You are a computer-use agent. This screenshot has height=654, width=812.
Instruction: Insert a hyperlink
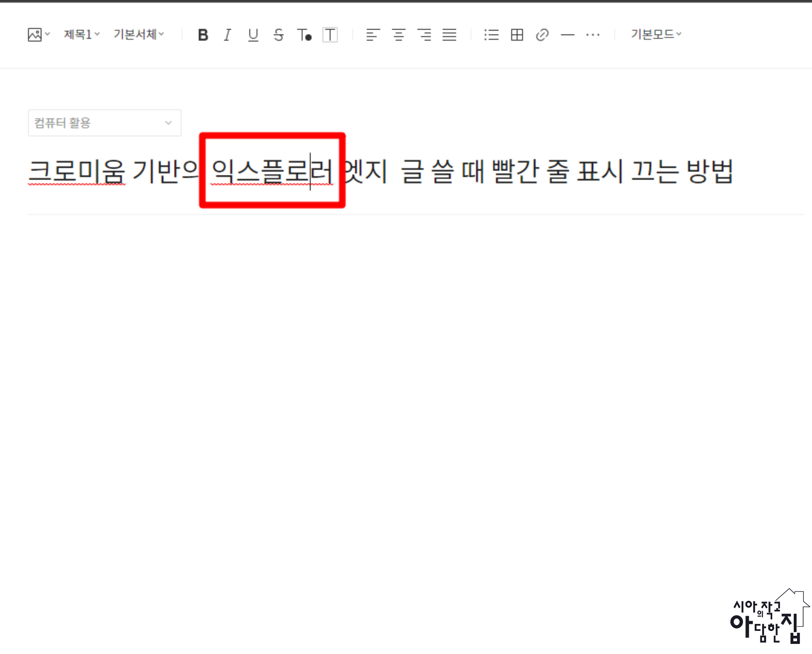click(x=542, y=35)
